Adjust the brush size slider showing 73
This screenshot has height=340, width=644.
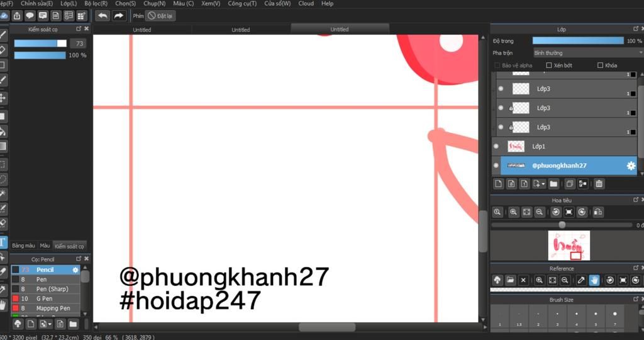40,43
